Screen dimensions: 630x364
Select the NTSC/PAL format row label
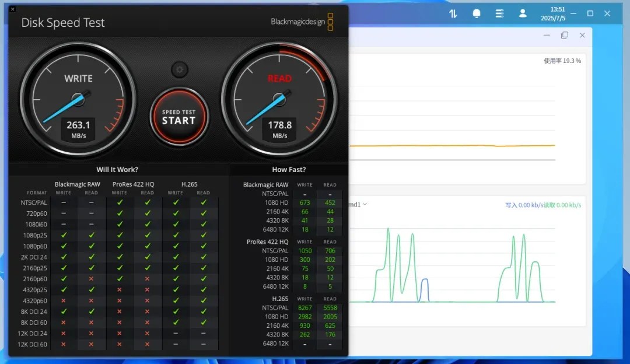click(34, 202)
